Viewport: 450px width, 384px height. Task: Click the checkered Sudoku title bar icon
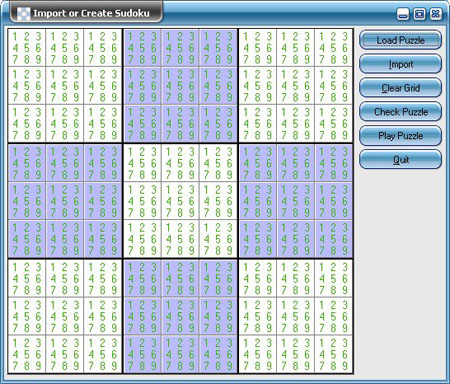point(23,14)
